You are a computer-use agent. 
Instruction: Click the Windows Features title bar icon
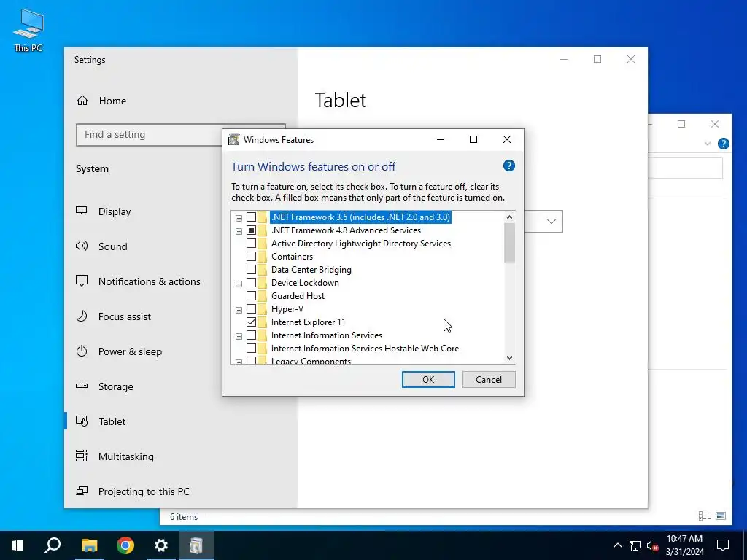coord(234,139)
